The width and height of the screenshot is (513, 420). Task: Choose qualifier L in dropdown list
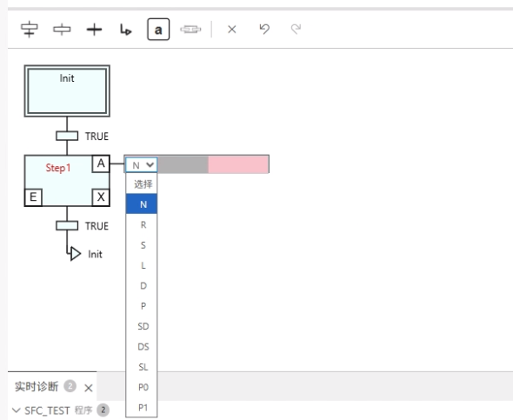[142, 265]
